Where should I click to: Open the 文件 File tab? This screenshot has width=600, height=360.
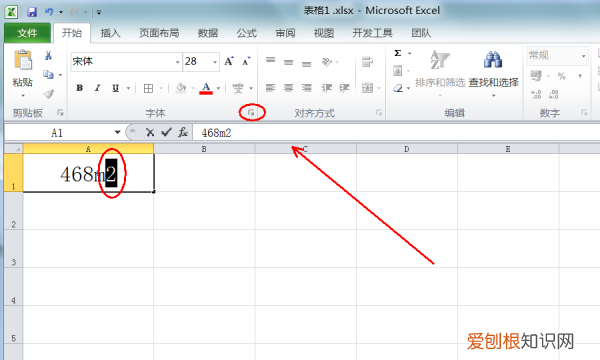pos(27,33)
